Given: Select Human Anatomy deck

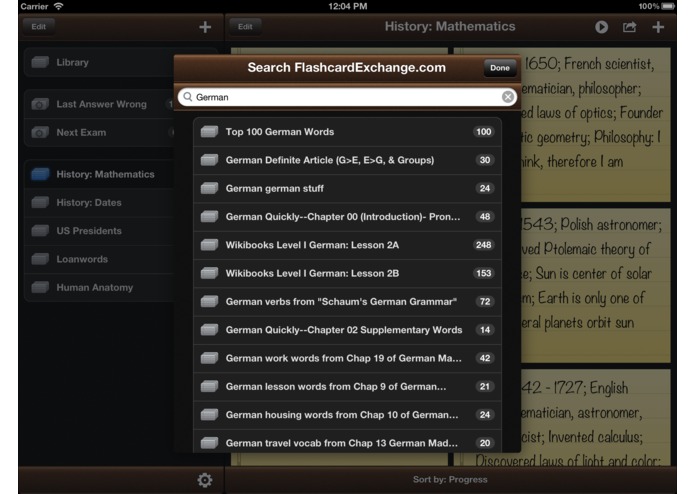Looking at the screenshot, I should click(100, 288).
